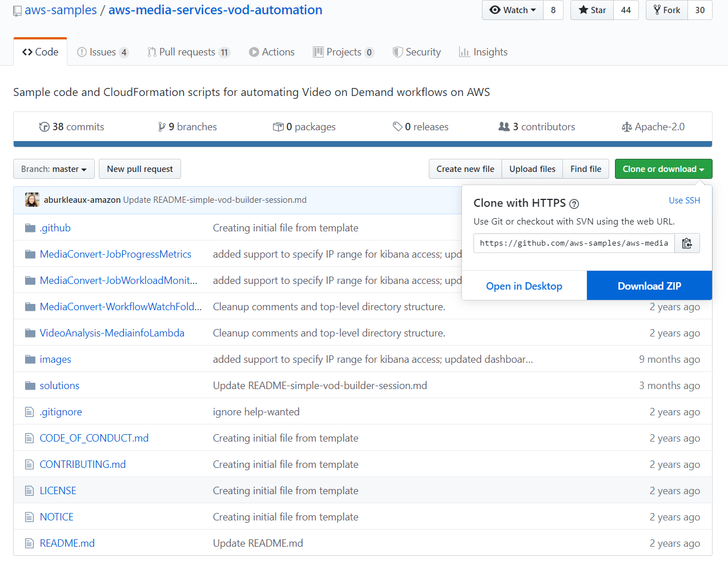Switch to the Code tab

(x=40, y=52)
